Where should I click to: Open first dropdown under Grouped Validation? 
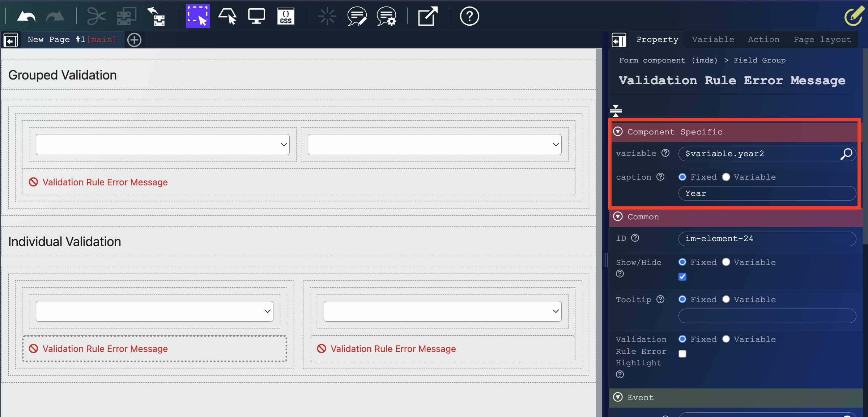click(162, 145)
